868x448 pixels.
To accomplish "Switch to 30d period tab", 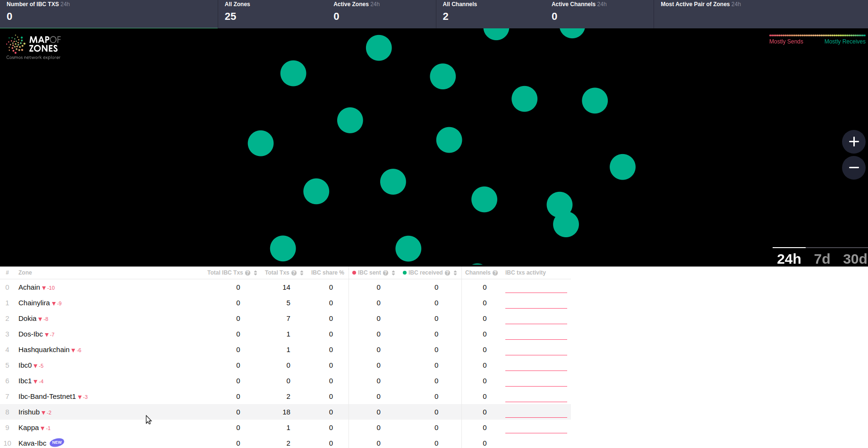I will point(855,258).
